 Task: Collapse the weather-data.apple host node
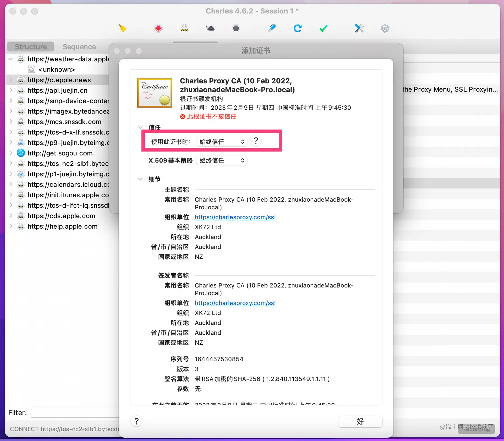tap(11, 59)
